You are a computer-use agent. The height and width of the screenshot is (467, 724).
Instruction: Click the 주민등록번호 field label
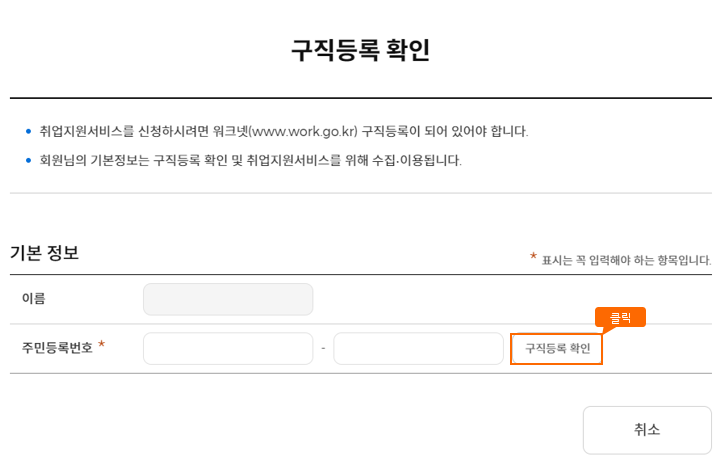57,348
